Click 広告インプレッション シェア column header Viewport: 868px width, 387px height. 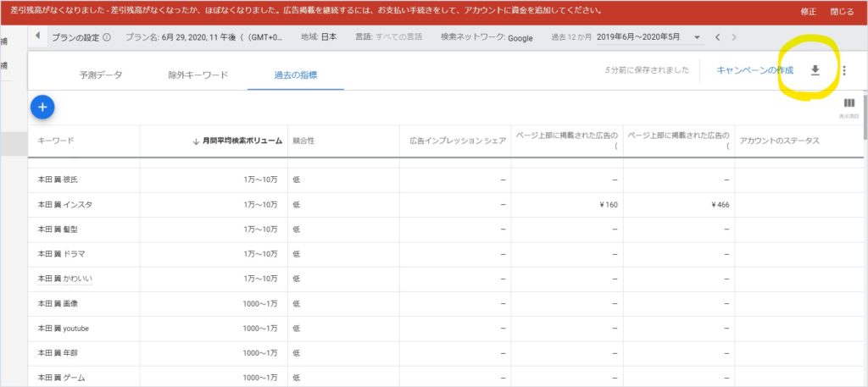[x=458, y=141]
